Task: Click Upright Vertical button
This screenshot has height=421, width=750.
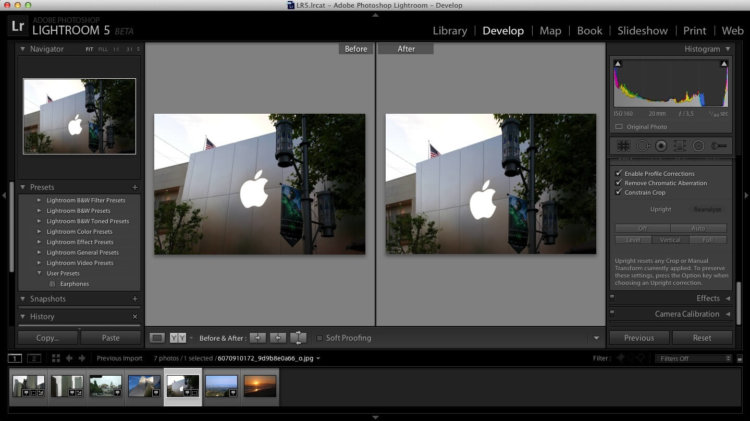Action: [670, 240]
